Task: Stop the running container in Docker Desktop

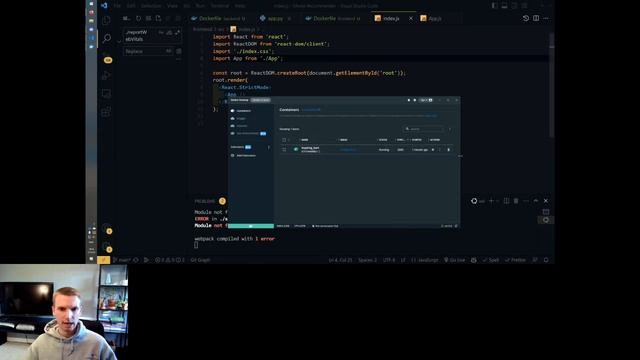Action: (x=433, y=150)
